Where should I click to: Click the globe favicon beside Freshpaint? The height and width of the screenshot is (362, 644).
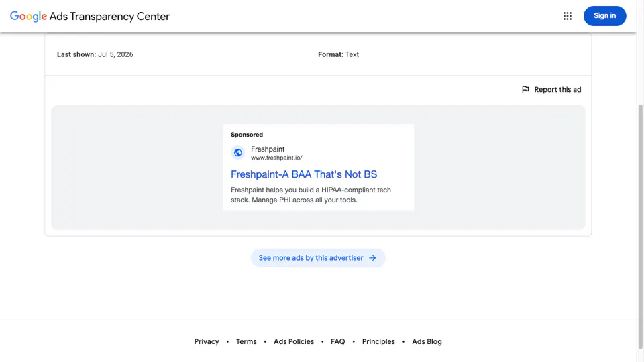tap(237, 153)
